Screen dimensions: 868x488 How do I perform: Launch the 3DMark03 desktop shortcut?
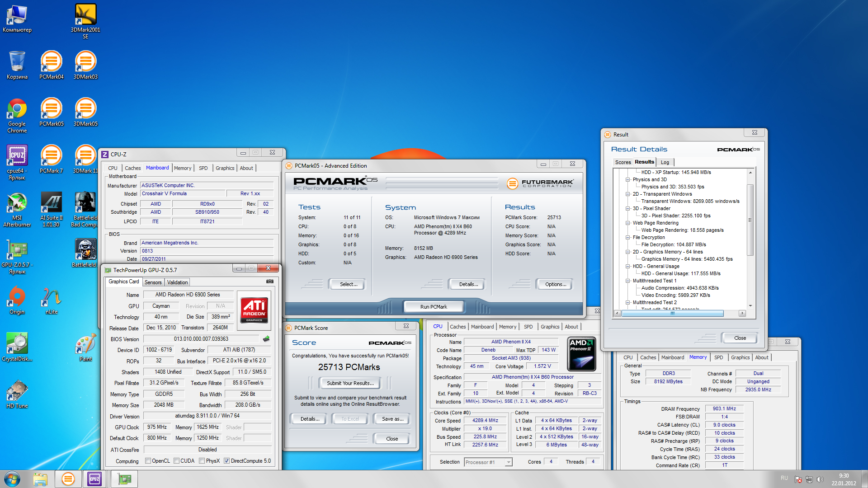[85, 65]
